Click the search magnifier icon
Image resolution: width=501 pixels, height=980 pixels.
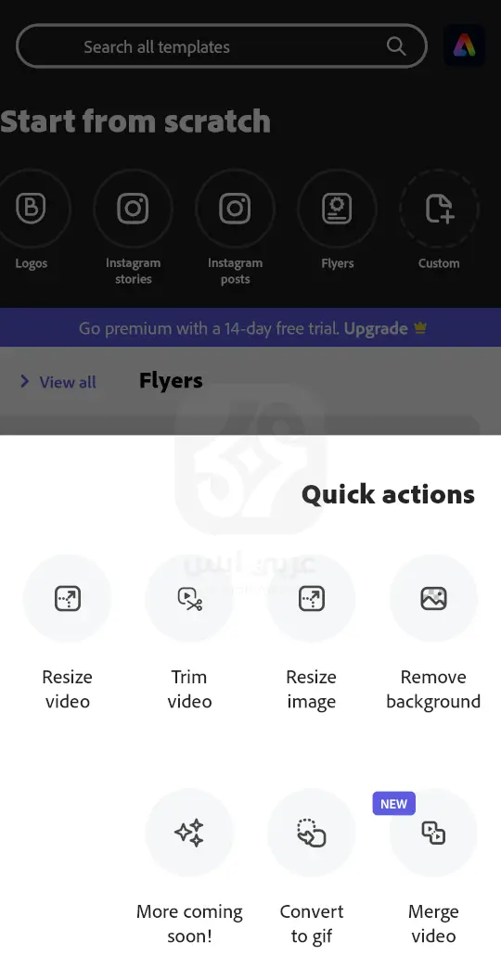(x=396, y=45)
